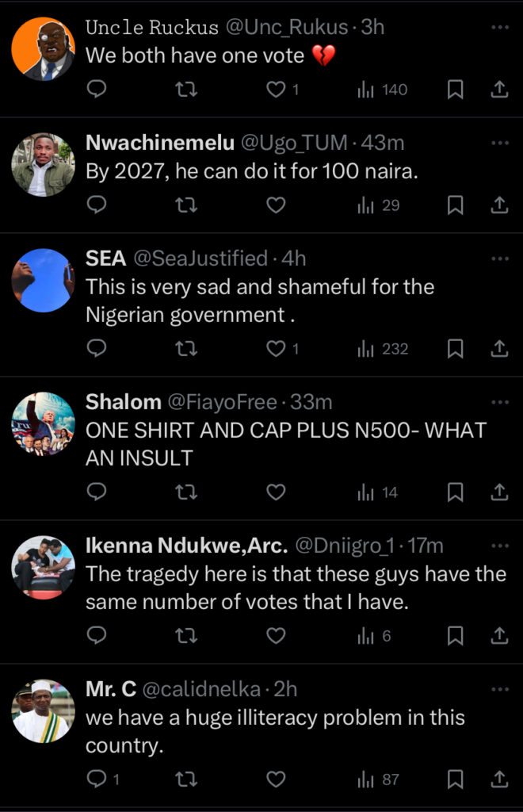Retweet Nwachinemelu's 100 naira tweet
The width and height of the screenshot is (523, 812).
coord(185,206)
